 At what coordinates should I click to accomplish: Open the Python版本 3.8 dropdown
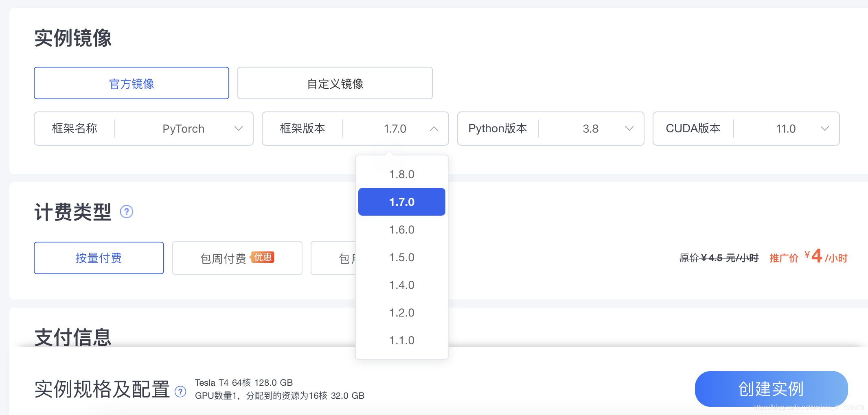coord(551,129)
